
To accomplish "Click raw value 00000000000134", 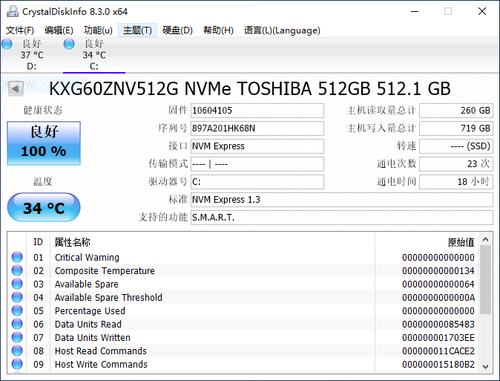I will [438, 271].
